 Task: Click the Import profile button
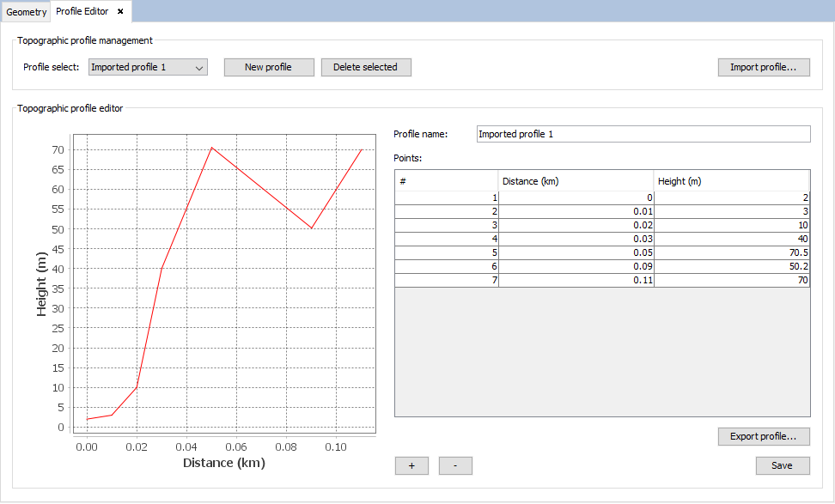(x=764, y=67)
